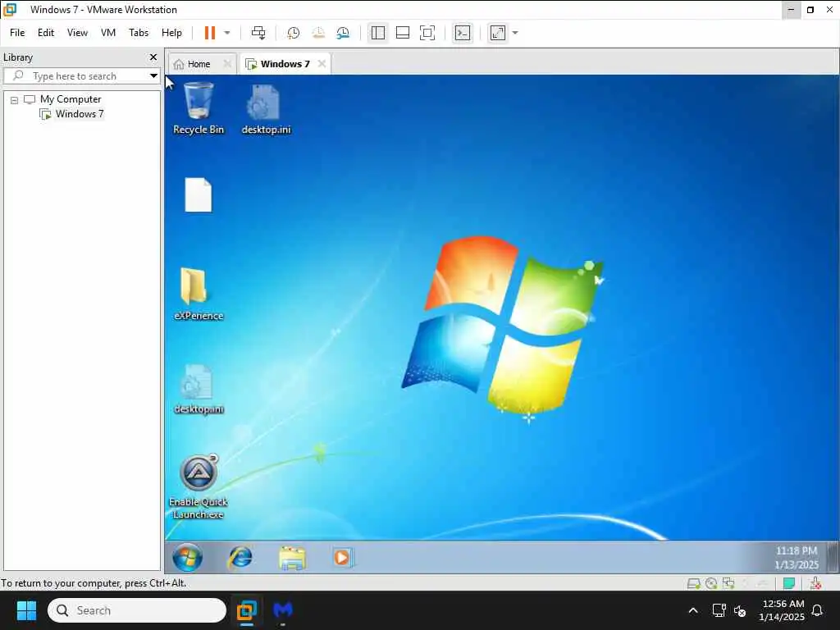Open the host Windows Start button
Viewport: 840px width, 630px height.
26,610
